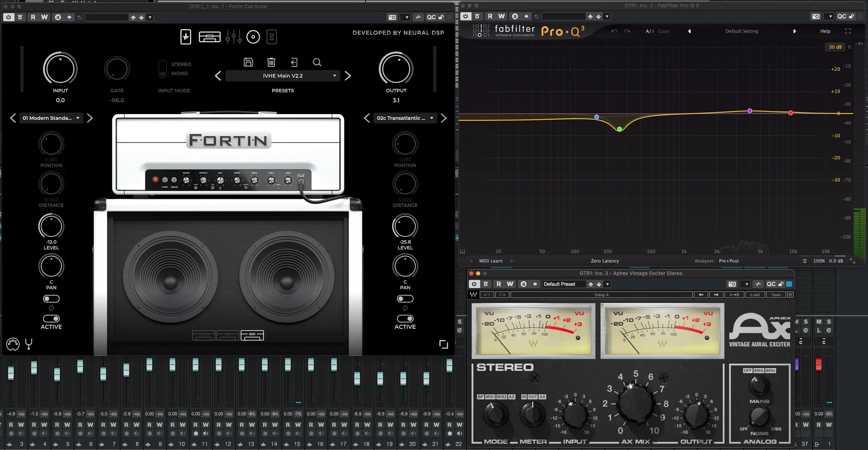Open the Fortin amp section icon

(209, 37)
